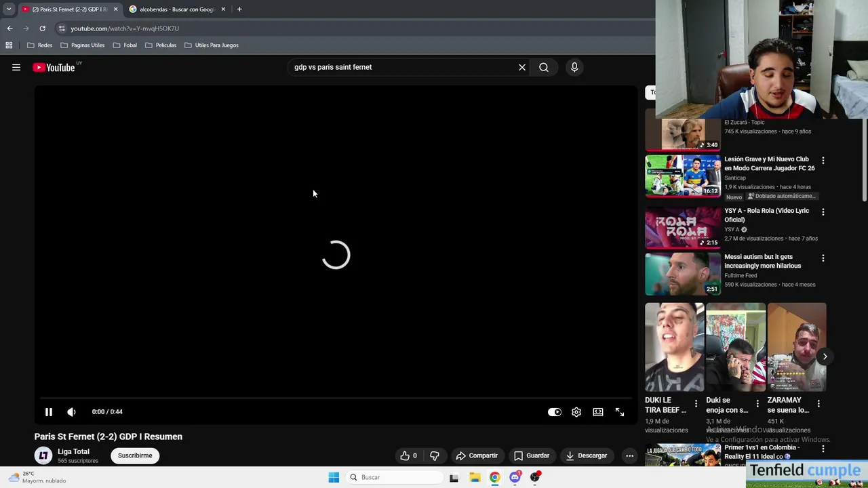Open Discord from the taskbar
Screen dimensions: 868x488
pos(515,477)
